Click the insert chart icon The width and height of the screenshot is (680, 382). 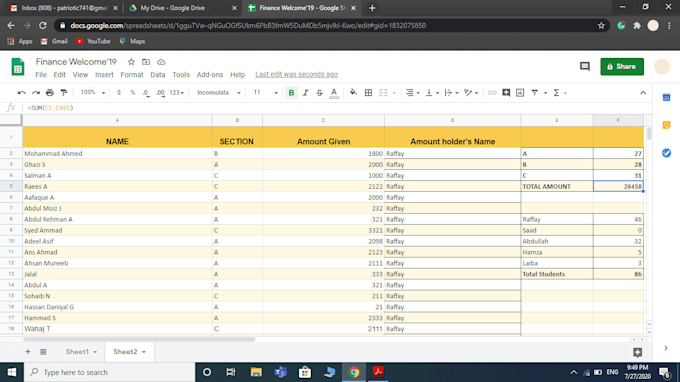click(x=520, y=93)
